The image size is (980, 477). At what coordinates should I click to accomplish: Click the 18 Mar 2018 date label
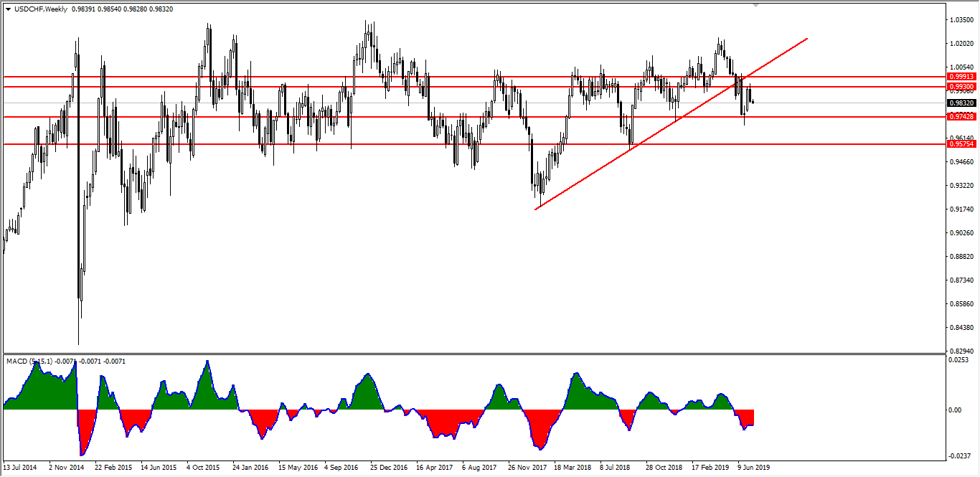573,468
